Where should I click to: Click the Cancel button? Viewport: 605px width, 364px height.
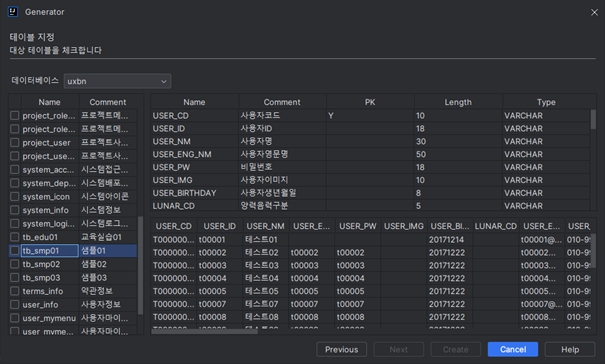513,349
